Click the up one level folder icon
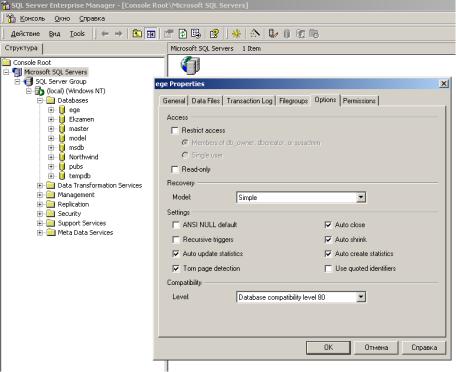Image resolution: width=456 pixels, height=372 pixels. point(137,34)
